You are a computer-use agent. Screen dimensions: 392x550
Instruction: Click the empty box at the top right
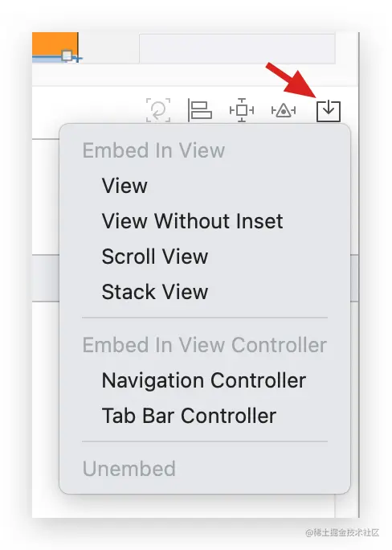coord(237,48)
